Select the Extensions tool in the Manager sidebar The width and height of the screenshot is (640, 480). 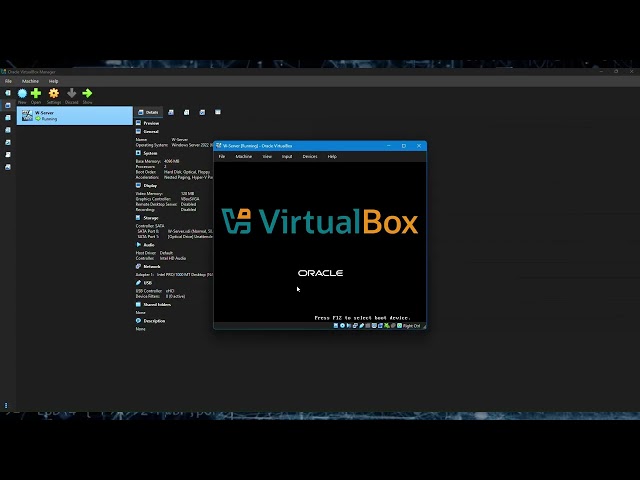(x=8, y=118)
